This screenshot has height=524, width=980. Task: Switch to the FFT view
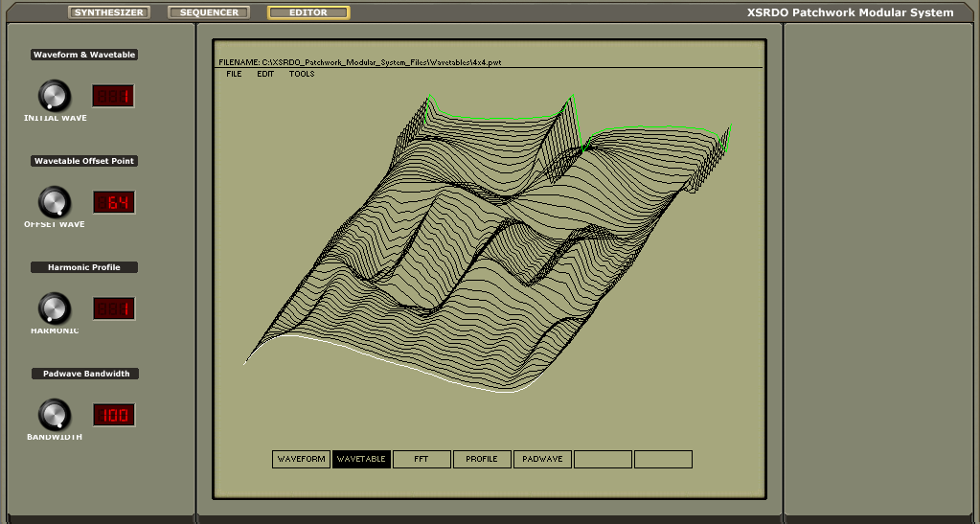coord(422,460)
